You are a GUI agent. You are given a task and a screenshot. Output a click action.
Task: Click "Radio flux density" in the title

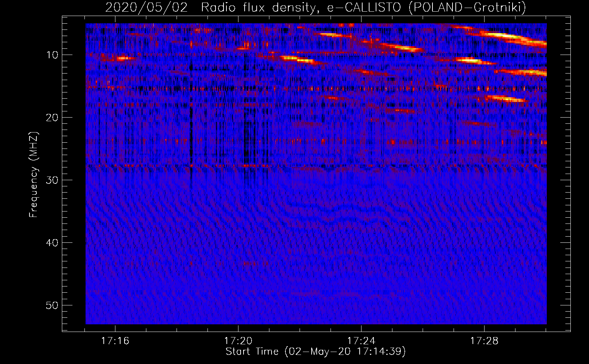(258, 7)
